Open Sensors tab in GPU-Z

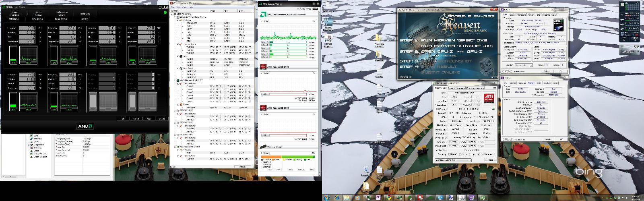(x=451, y=88)
